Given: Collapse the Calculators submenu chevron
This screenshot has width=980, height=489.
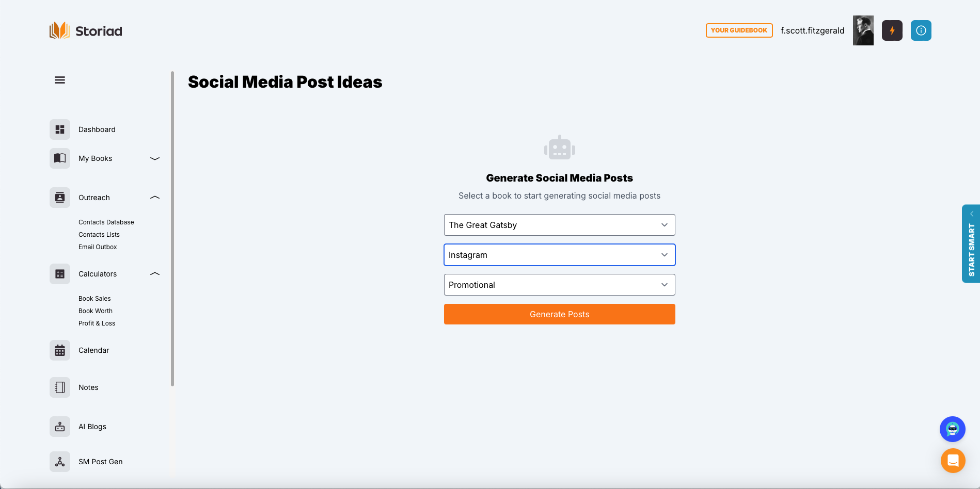Looking at the screenshot, I should click(x=155, y=274).
